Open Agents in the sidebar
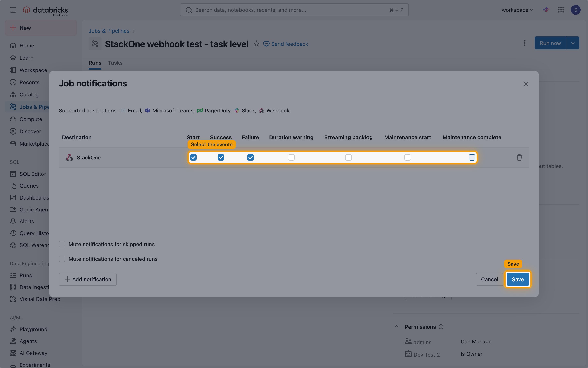Viewport: 588px width, 368px height. tap(28, 341)
